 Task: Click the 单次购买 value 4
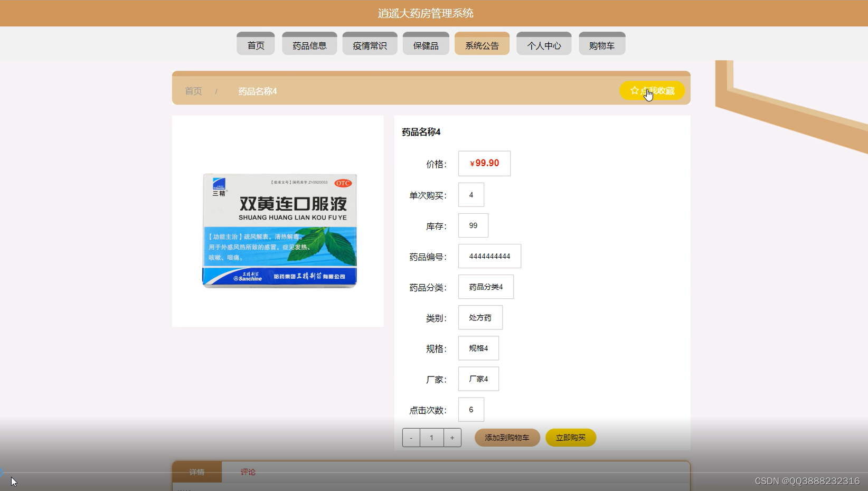pos(471,195)
